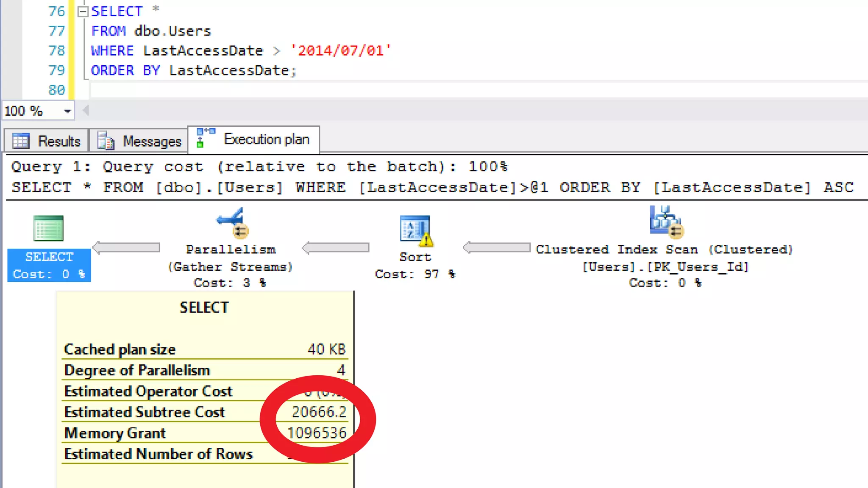Click arrow between SELECT and Parallelism
The width and height of the screenshot is (868, 488).
tap(126, 247)
